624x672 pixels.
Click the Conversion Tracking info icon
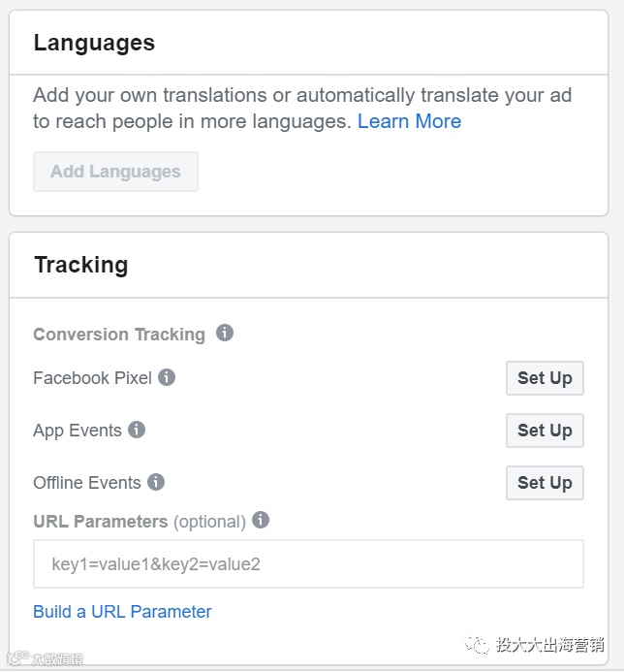[x=225, y=334]
